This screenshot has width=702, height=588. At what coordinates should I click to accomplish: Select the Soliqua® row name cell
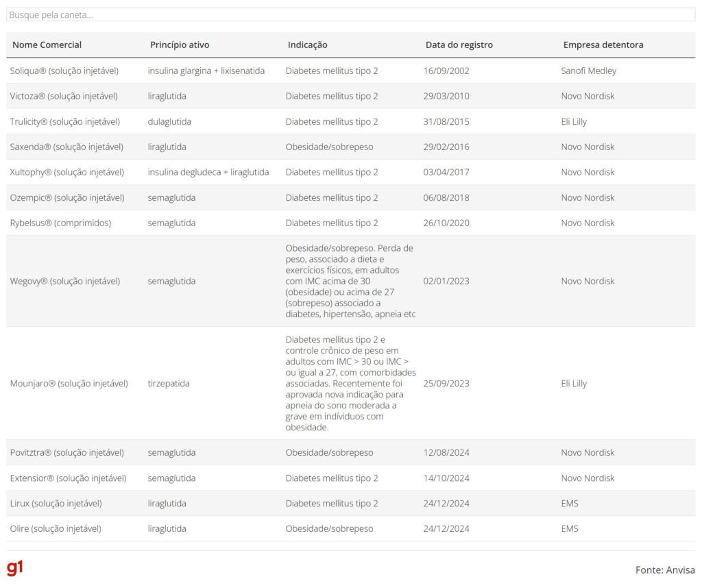pos(64,71)
